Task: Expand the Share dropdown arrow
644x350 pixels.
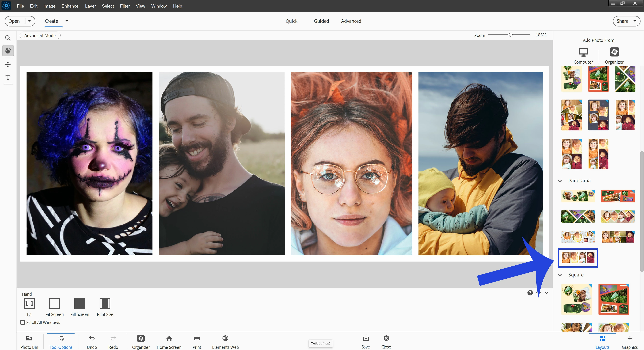Action: coord(634,21)
